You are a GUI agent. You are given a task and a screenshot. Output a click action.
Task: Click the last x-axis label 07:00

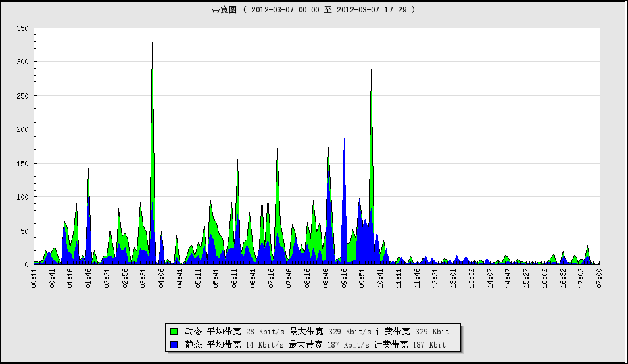click(599, 278)
